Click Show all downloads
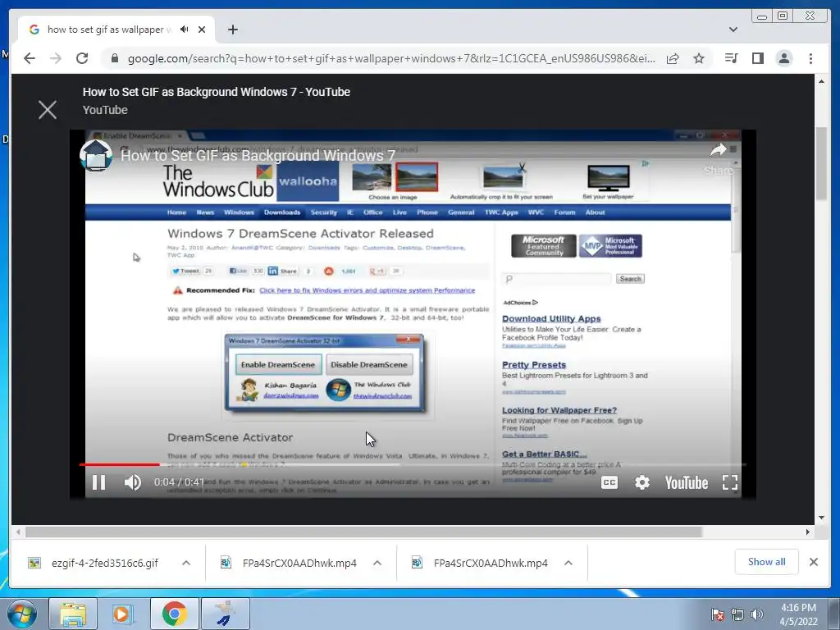Image resolution: width=840 pixels, height=630 pixels. pos(767,562)
